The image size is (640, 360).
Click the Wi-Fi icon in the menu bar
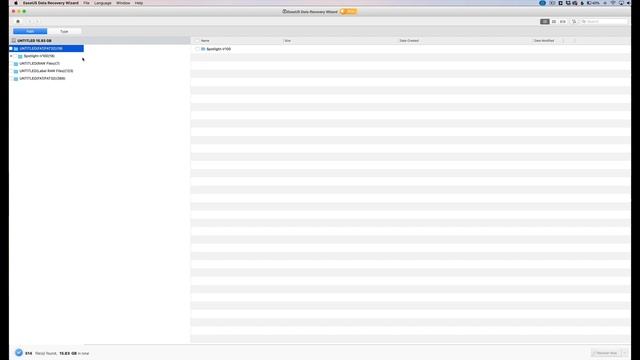pos(613,3)
